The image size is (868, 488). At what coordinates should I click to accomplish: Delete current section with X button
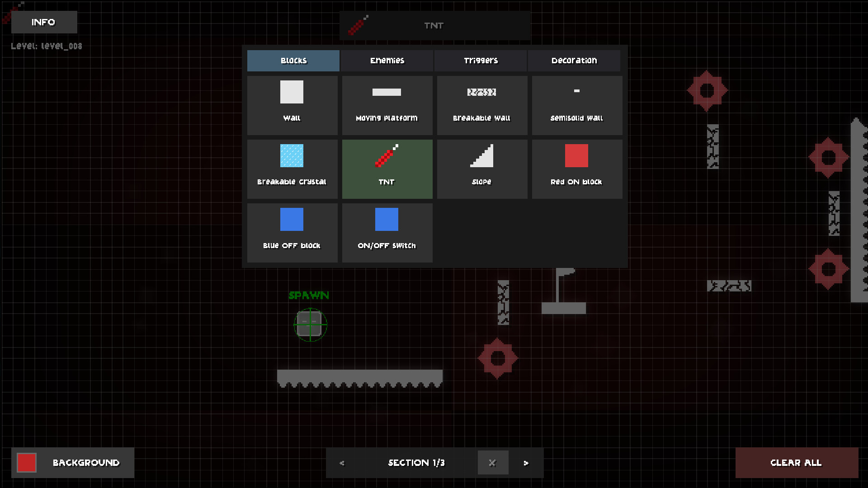coord(493,463)
